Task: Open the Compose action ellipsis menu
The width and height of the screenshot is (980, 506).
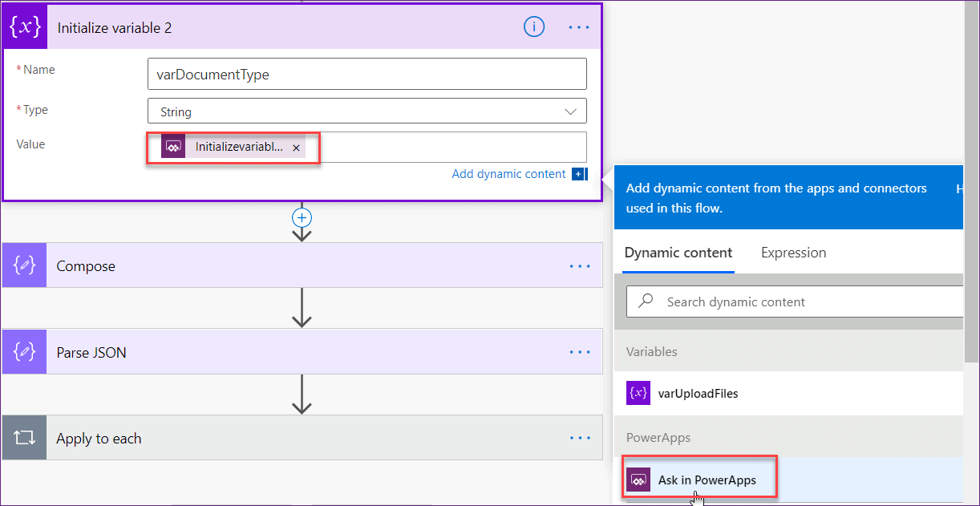Action: point(579,265)
